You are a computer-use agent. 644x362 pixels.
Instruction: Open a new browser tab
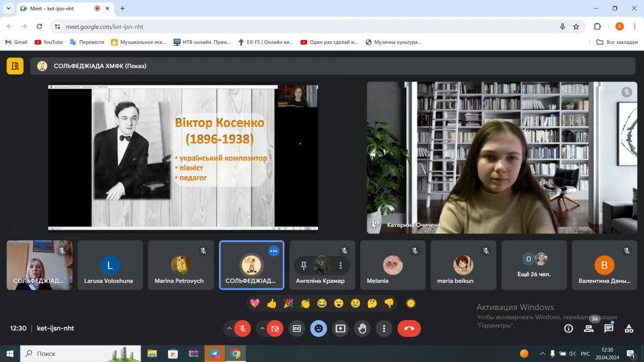(122, 9)
